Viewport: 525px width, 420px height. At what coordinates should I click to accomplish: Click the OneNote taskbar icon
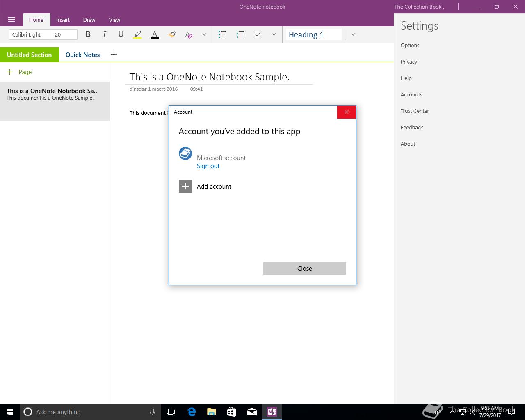click(x=272, y=412)
